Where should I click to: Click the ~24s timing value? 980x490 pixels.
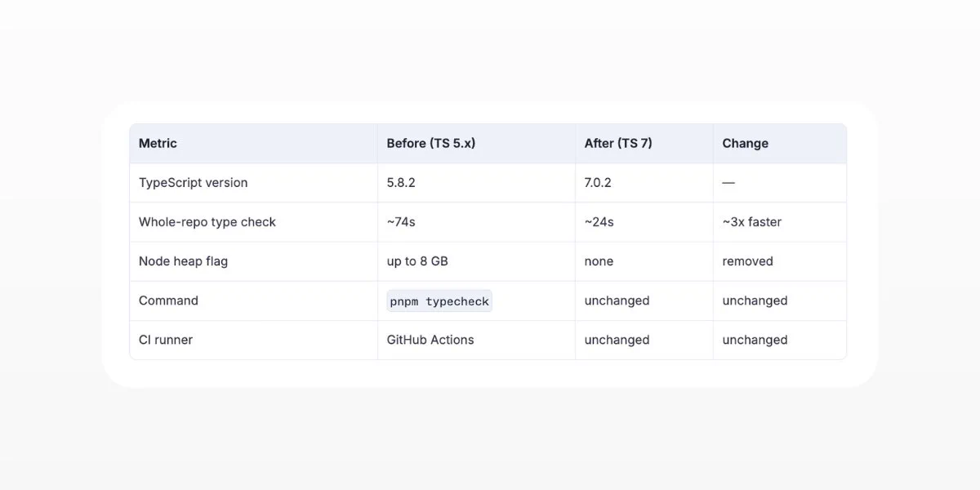[x=599, y=222]
